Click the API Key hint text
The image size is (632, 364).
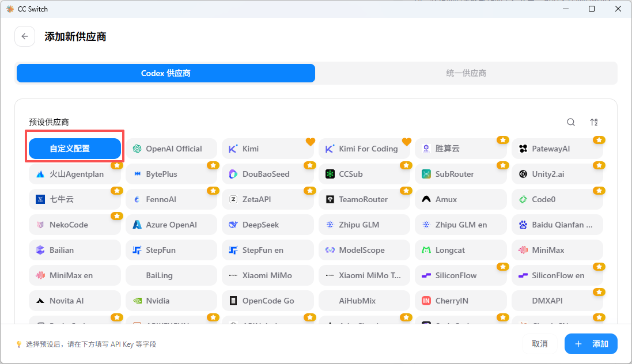91,344
